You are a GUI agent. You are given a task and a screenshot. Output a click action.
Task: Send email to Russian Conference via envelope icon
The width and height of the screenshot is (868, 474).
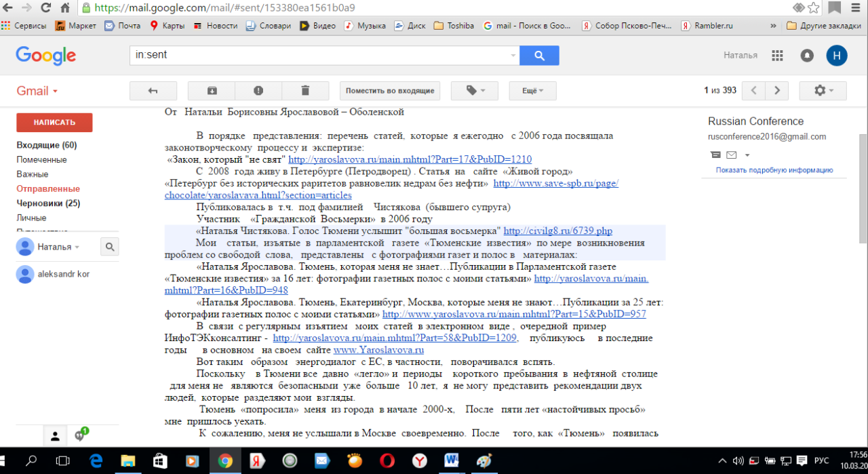731,155
